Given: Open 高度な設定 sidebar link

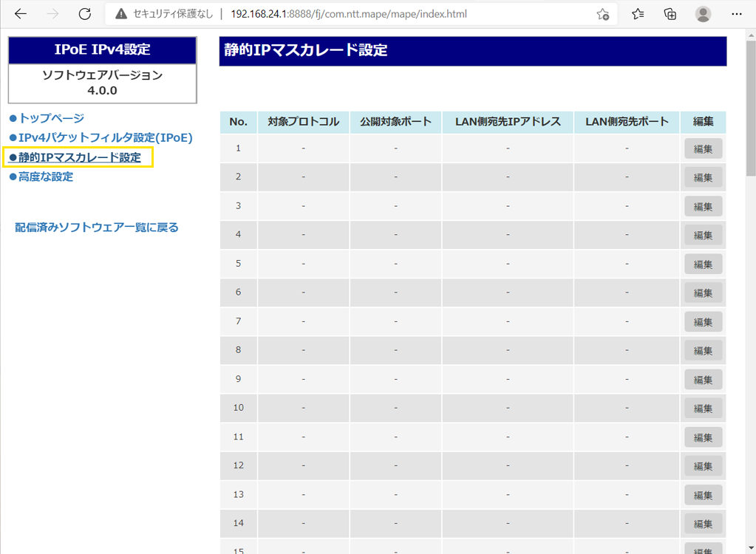Looking at the screenshot, I should [46, 177].
